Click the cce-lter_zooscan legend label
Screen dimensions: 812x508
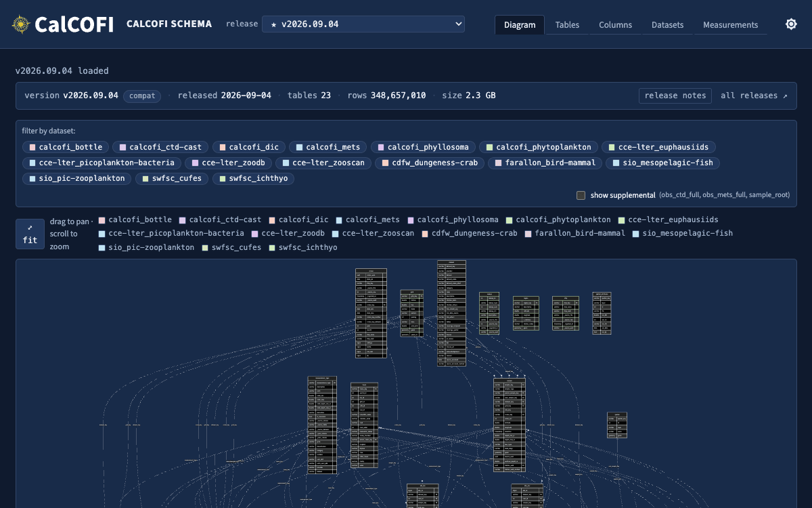coord(378,233)
